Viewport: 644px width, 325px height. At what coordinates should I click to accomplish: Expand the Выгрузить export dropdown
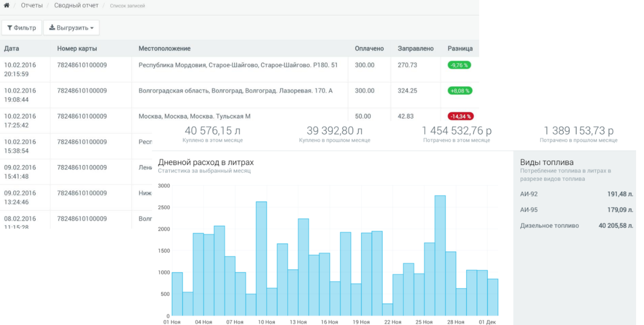pyautogui.click(x=71, y=28)
